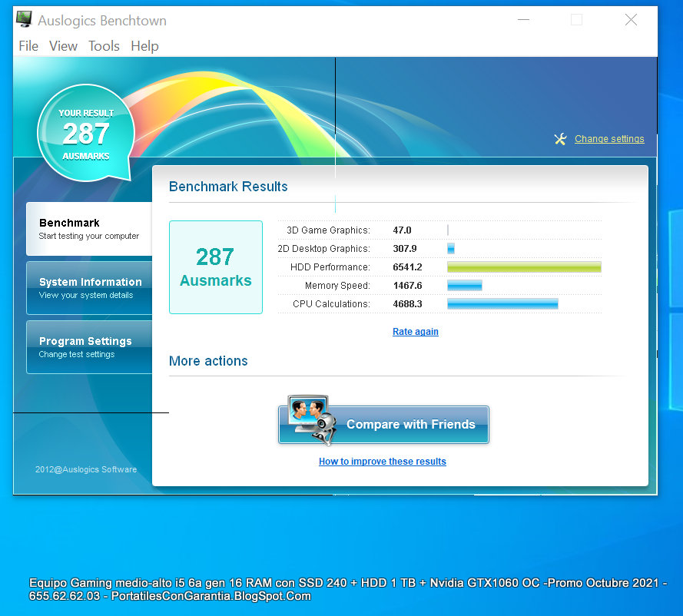Open the Program Settings section
Image resolution: width=683 pixels, height=616 pixels.
(x=89, y=347)
